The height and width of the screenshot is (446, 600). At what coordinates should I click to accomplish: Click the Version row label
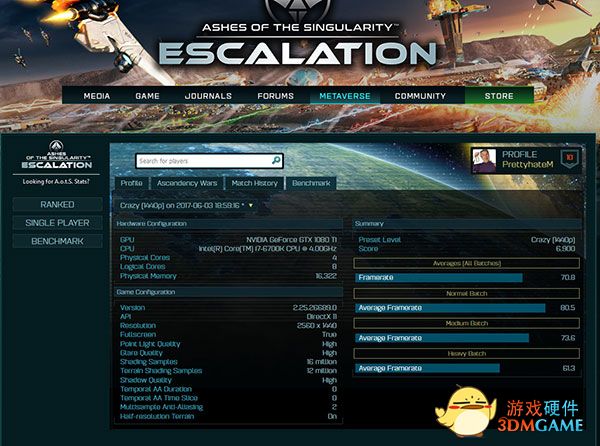pyautogui.click(x=132, y=308)
